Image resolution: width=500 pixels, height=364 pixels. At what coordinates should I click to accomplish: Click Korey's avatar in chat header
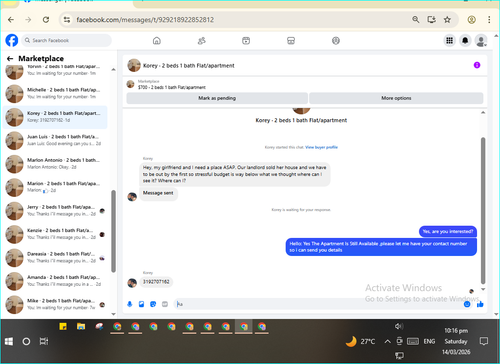pyautogui.click(x=134, y=65)
